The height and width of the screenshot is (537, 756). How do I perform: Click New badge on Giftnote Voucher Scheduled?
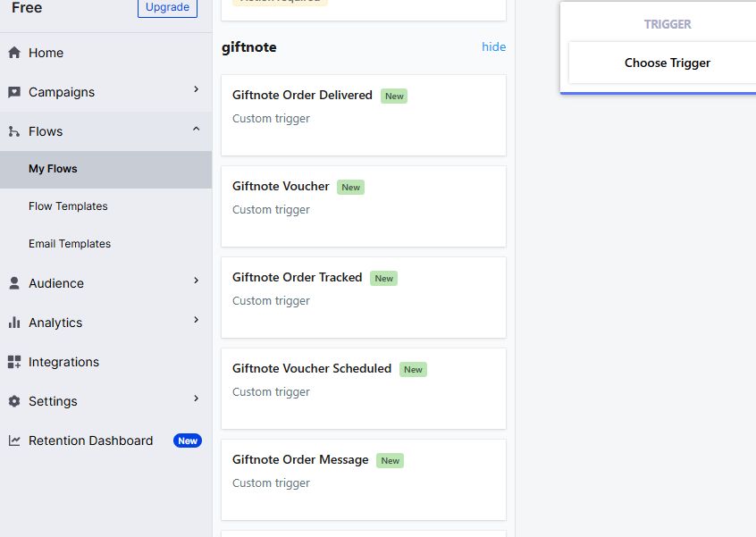[413, 369]
